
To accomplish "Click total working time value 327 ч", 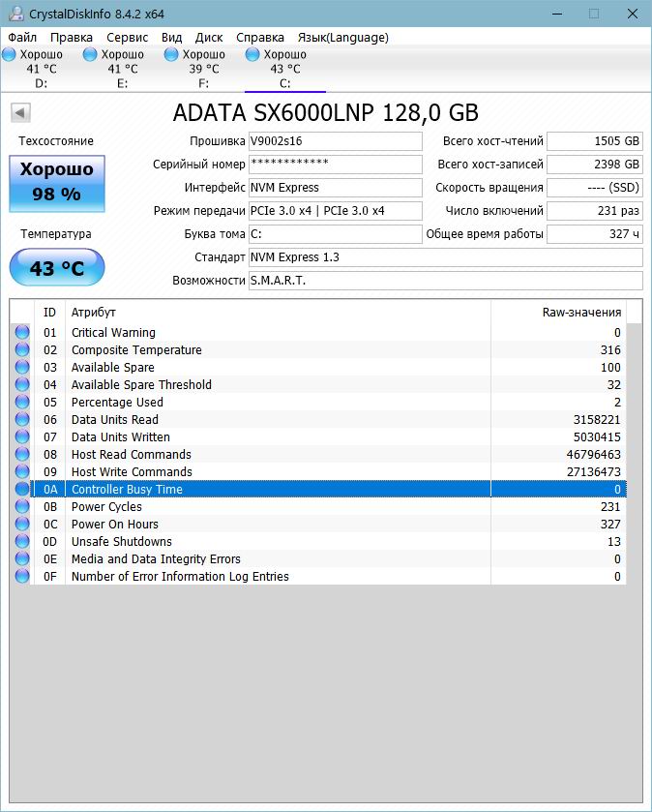I will [595, 233].
